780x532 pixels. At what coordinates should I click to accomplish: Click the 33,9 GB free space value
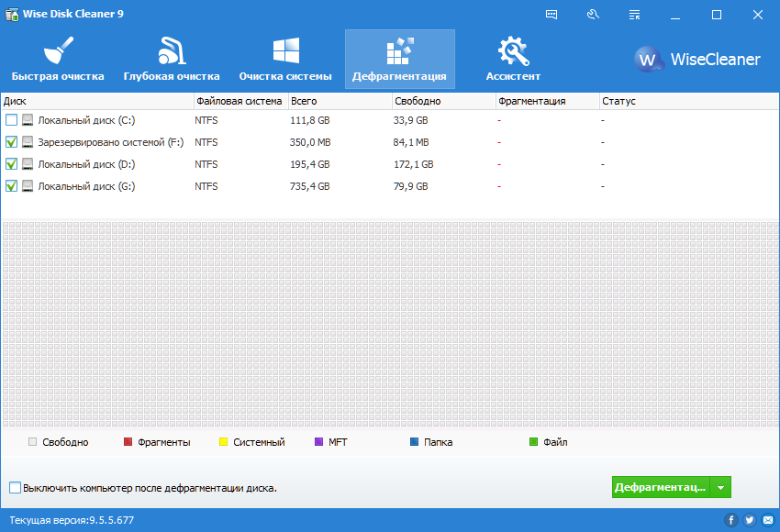click(x=411, y=120)
